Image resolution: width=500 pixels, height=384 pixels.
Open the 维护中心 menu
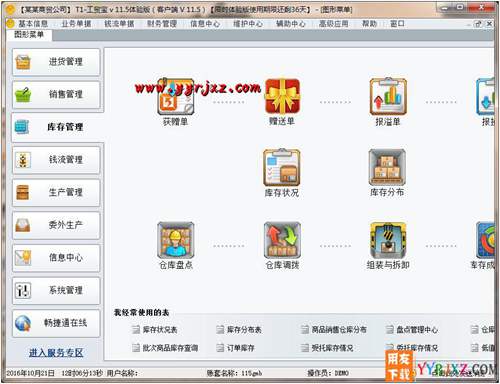[x=248, y=24]
